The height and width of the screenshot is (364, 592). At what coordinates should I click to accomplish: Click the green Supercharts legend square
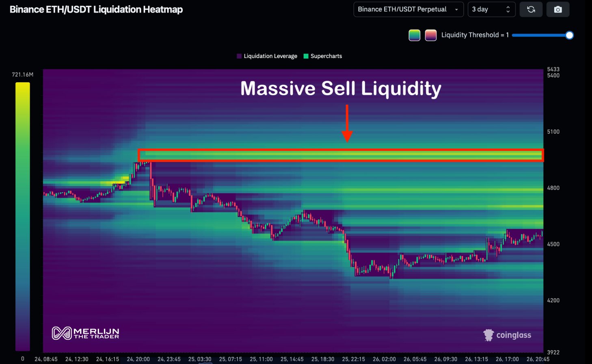pos(306,56)
